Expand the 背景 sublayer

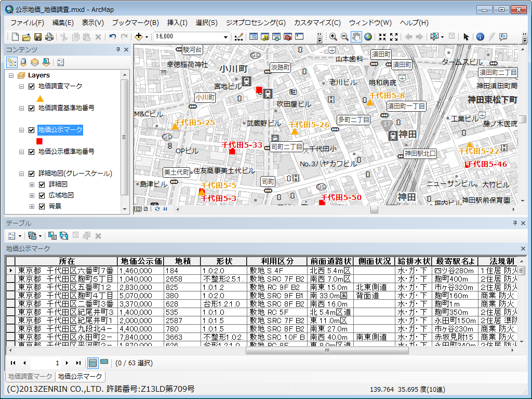(x=32, y=206)
